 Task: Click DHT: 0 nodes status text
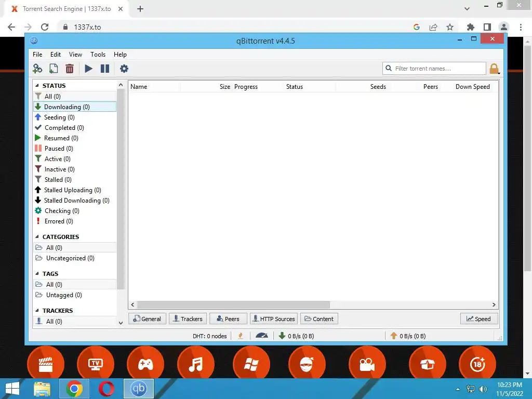pos(210,336)
